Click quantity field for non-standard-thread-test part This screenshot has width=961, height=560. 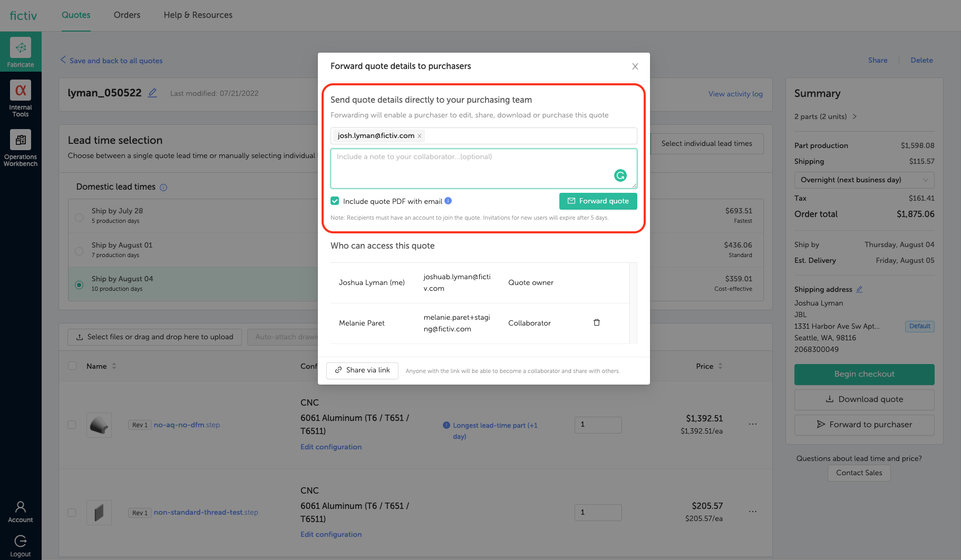coord(598,512)
